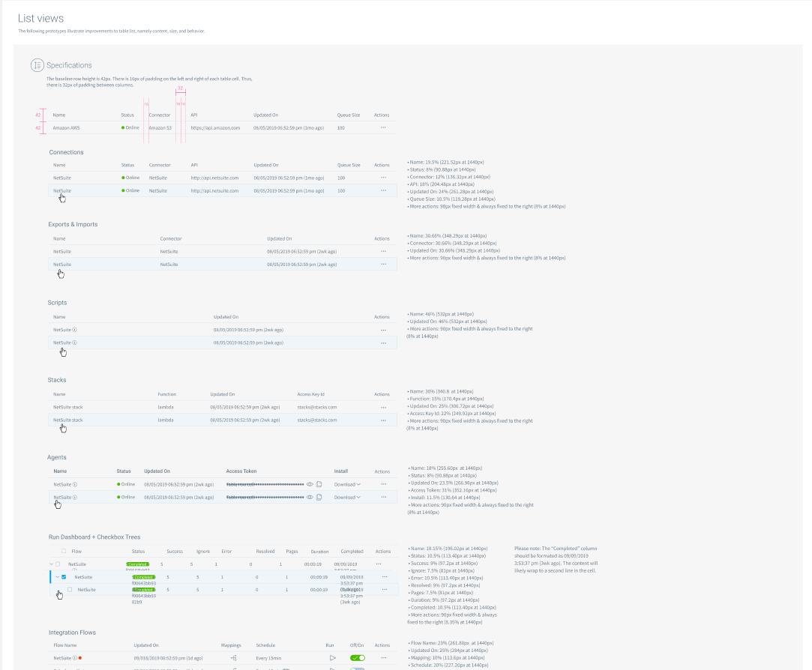Click the Queue Size header in Connections table
The height and width of the screenshot is (670, 812).
(349, 165)
